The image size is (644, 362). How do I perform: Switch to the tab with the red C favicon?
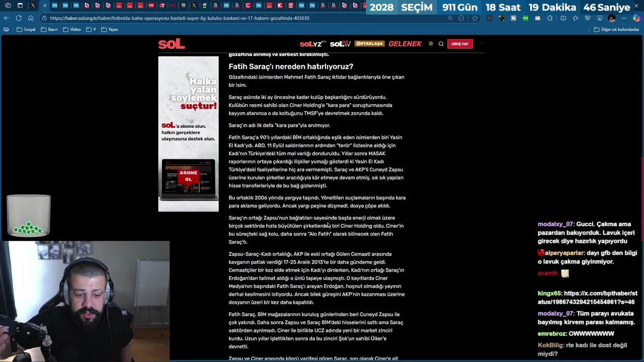point(248,6)
